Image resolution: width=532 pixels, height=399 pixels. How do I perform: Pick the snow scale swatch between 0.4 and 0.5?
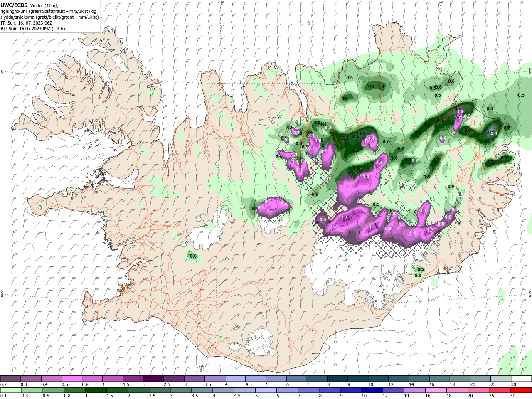coord(51,379)
